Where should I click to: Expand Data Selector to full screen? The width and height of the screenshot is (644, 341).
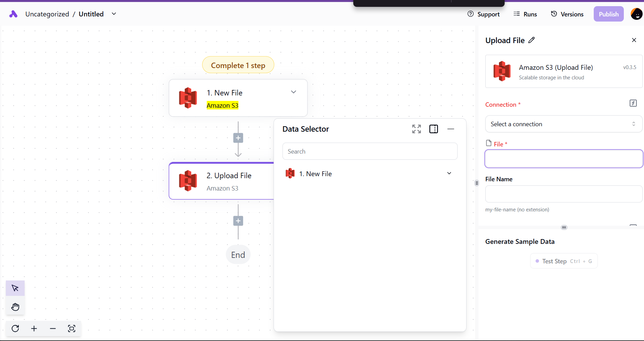(x=417, y=129)
